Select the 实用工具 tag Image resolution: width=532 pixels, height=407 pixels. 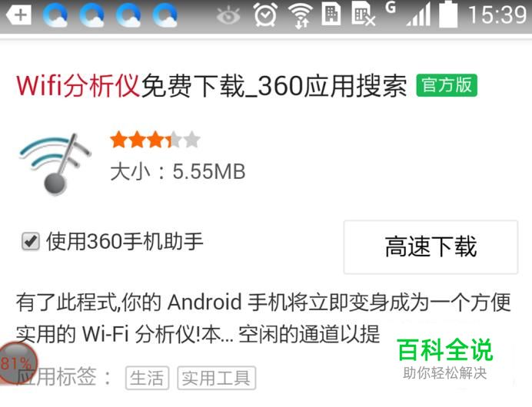216,378
